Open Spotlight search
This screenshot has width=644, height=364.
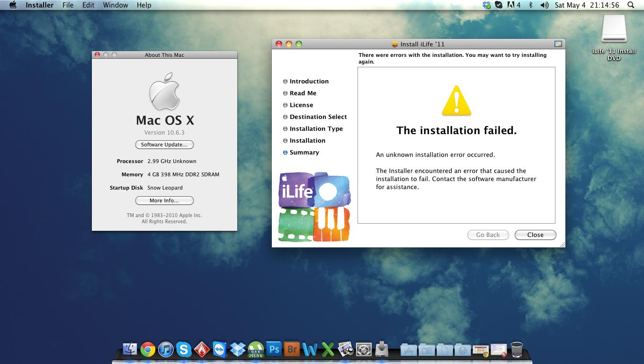pos(631,5)
